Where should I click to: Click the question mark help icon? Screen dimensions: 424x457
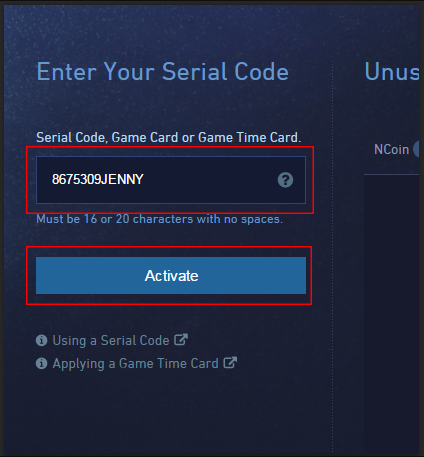[x=285, y=180]
